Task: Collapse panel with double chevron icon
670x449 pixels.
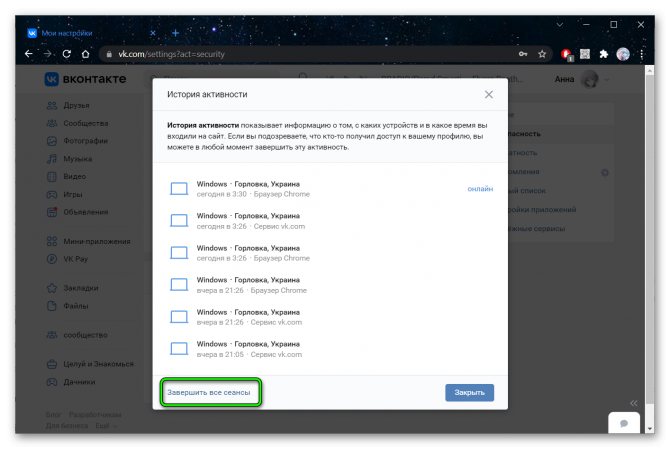Action: 633,403
